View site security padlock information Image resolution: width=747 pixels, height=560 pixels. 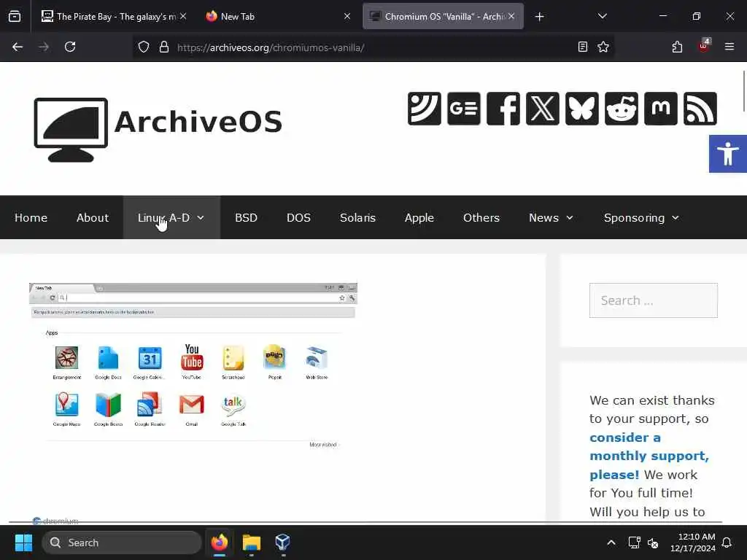[164, 47]
